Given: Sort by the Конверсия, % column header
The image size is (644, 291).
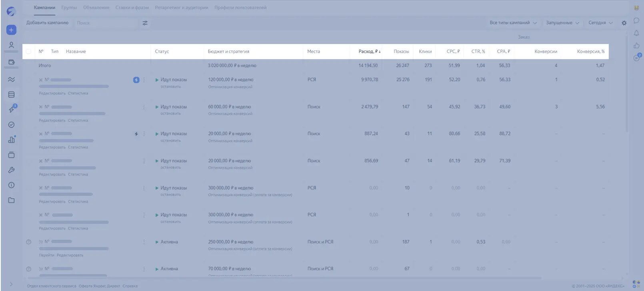Looking at the screenshot, I should pos(591,52).
